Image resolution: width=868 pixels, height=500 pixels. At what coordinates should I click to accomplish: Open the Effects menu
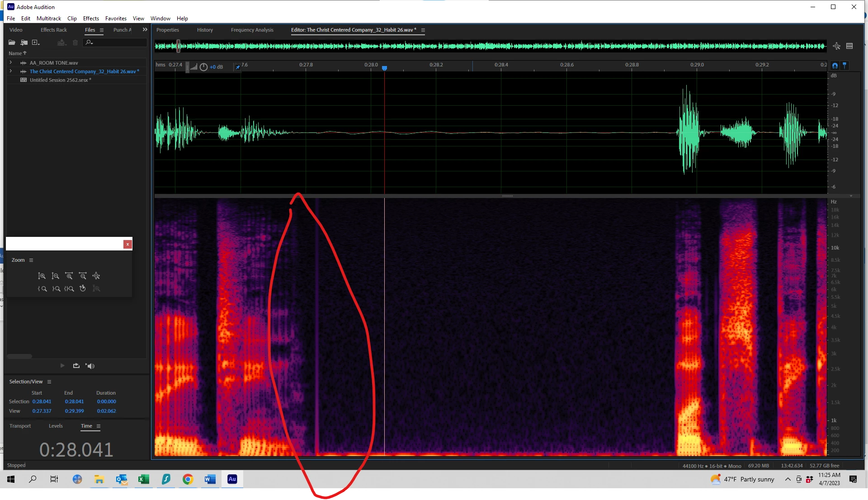[91, 19]
